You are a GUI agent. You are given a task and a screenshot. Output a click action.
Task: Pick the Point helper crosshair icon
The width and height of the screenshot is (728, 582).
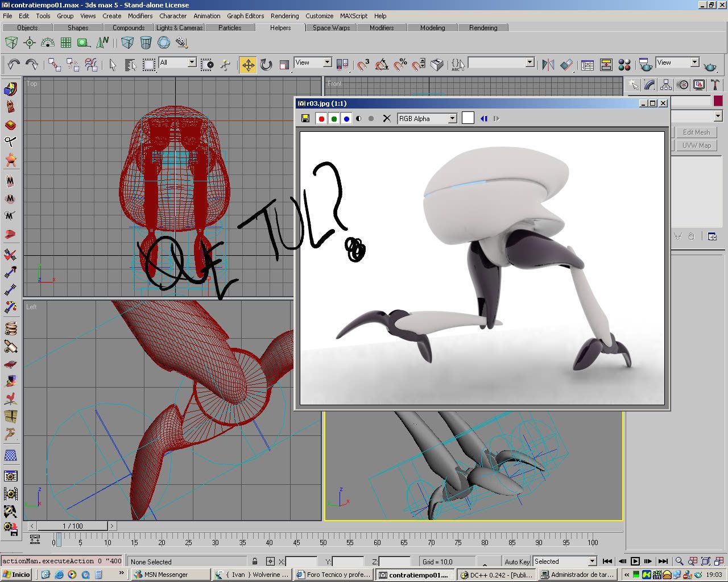click(30, 43)
